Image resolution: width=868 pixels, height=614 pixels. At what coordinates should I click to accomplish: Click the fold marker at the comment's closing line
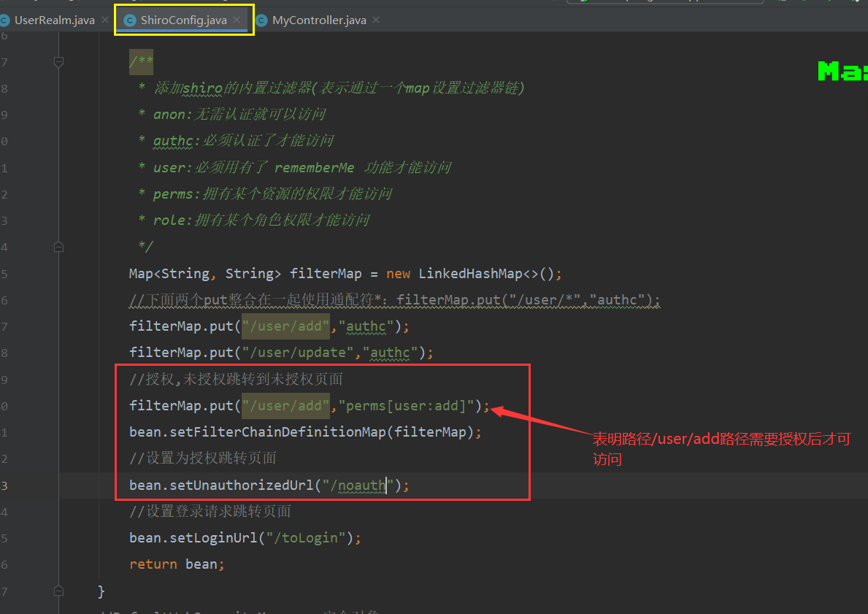[x=58, y=247]
